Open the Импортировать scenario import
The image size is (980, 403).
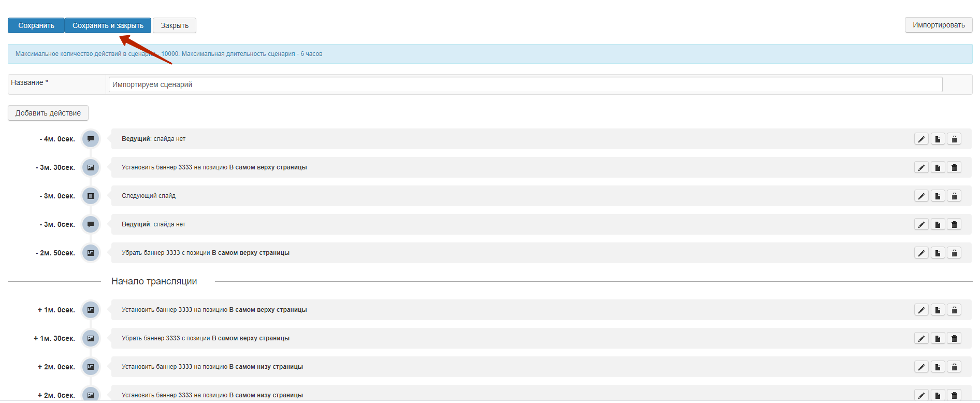pyautogui.click(x=938, y=25)
